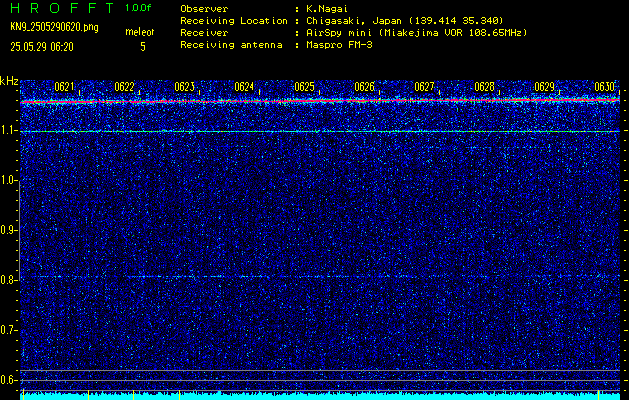
Task: Click the AirSpy mini receiver text
Action: point(416,33)
